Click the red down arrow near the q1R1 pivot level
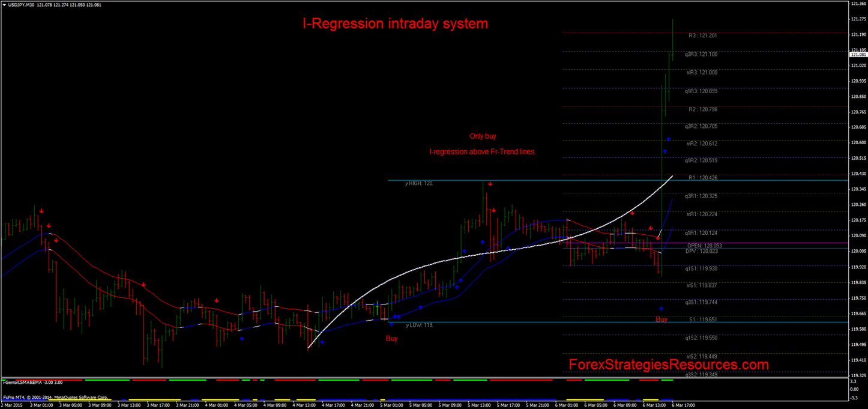The height and width of the screenshot is (409, 868). (x=651, y=228)
